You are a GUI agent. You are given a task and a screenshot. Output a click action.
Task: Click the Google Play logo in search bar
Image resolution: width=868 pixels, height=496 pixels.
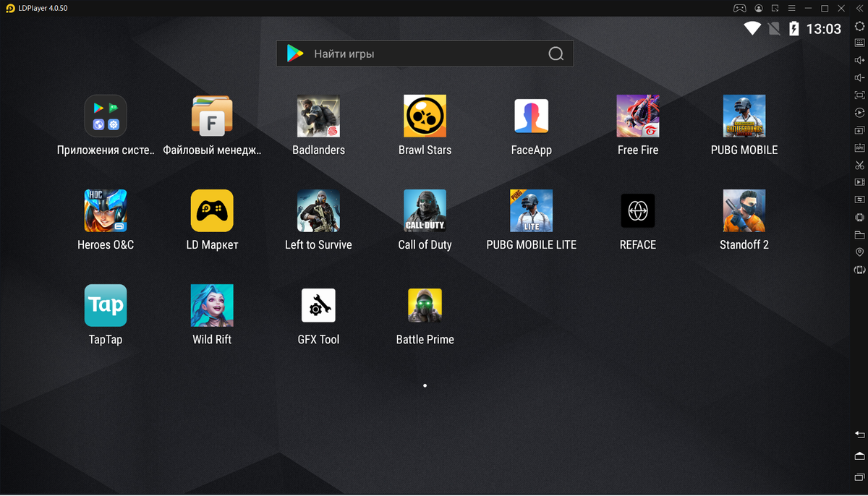[294, 54]
